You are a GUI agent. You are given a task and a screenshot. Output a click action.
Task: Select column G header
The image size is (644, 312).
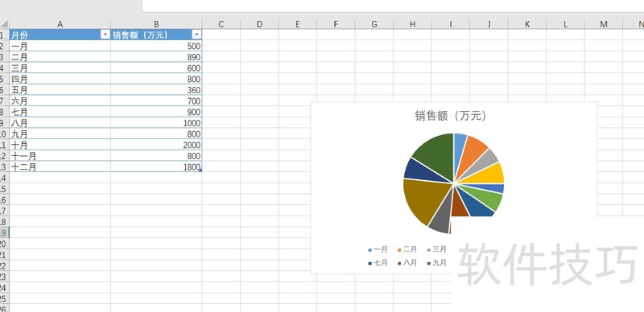point(374,24)
